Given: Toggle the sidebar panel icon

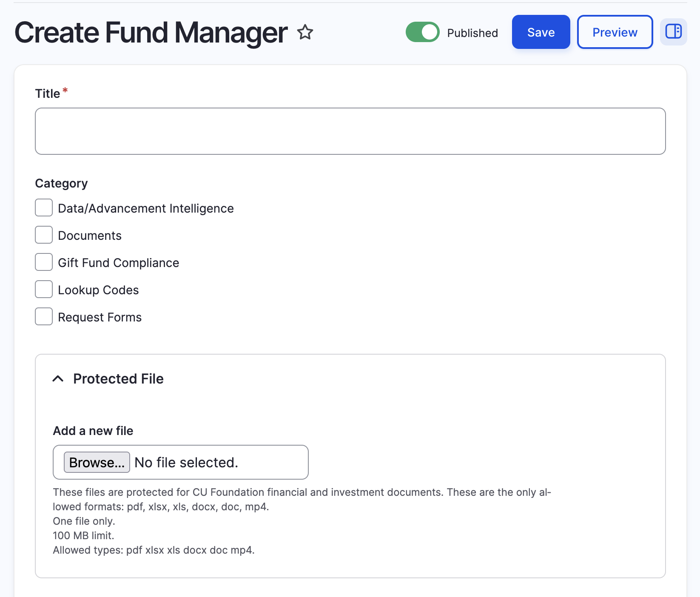Looking at the screenshot, I should pos(673,32).
